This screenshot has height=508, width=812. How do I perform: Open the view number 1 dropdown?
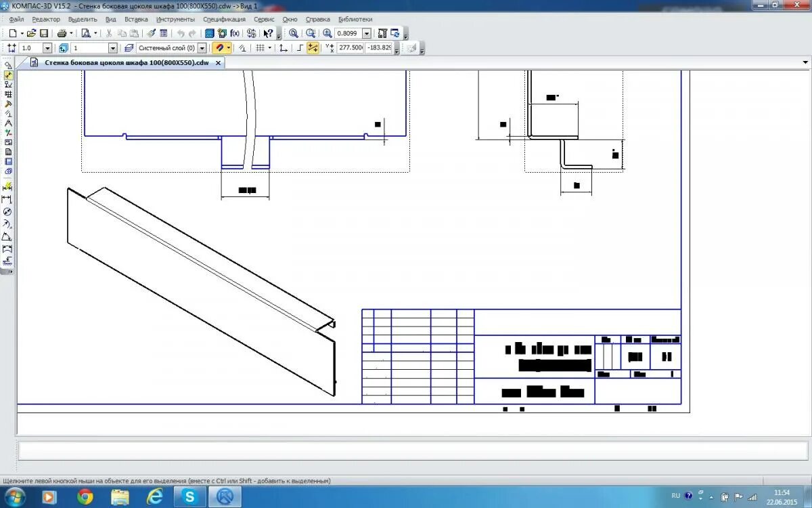click(x=113, y=48)
